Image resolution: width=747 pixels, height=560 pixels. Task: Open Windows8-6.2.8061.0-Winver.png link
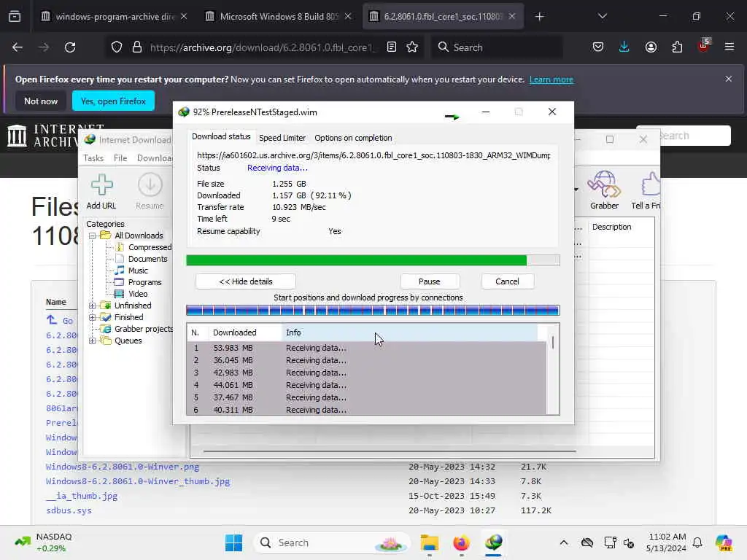123,467
